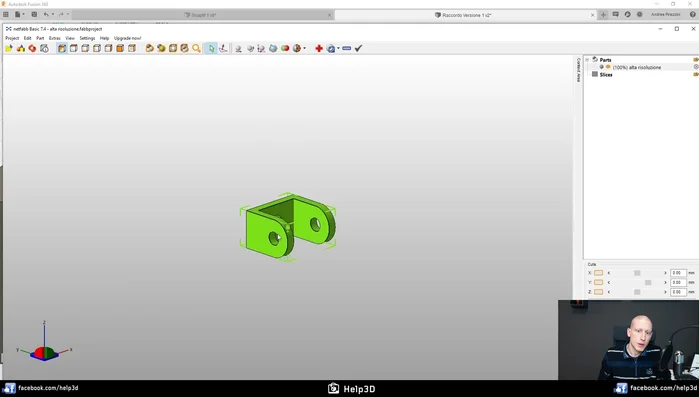Image resolution: width=699 pixels, height=397 pixels.
Task: Open the vertical Context Area tab
Action: (x=578, y=70)
